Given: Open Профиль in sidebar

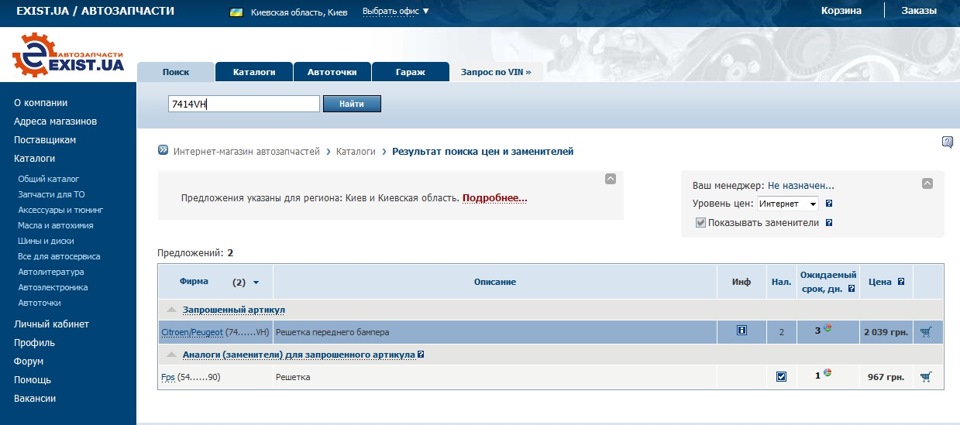Looking at the screenshot, I should tap(34, 342).
